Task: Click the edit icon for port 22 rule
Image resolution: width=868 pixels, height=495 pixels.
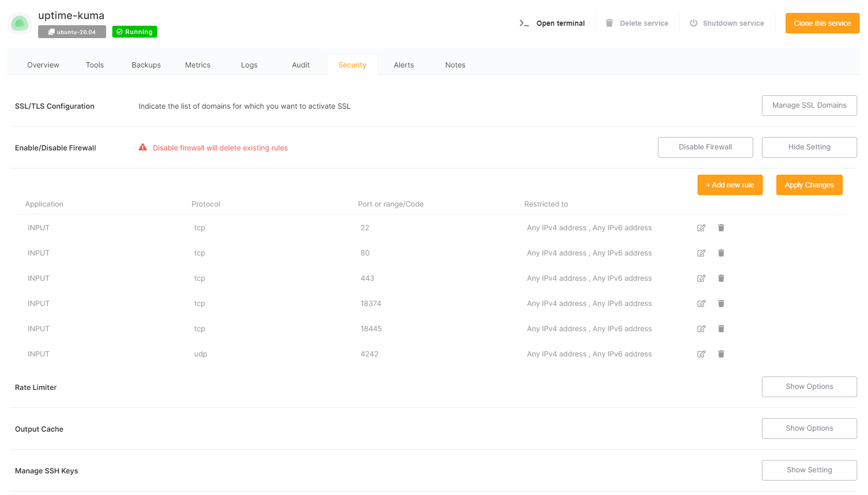Action: [701, 228]
